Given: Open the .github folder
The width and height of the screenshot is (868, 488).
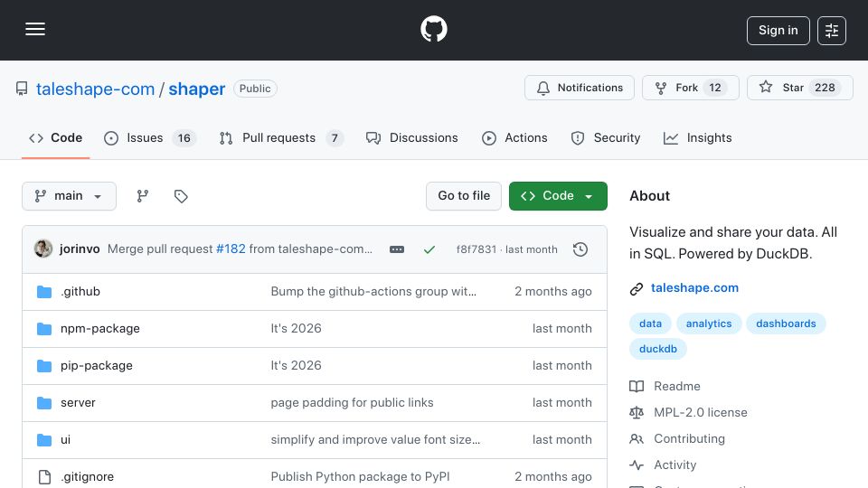Looking at the screenshot, I should coord(80,292).
